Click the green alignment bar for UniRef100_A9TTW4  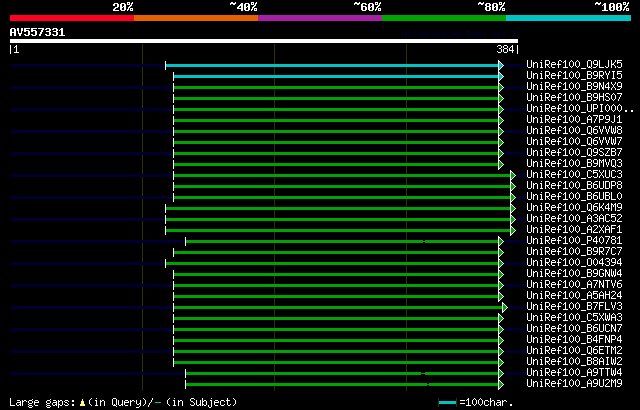tap(342, 373)
